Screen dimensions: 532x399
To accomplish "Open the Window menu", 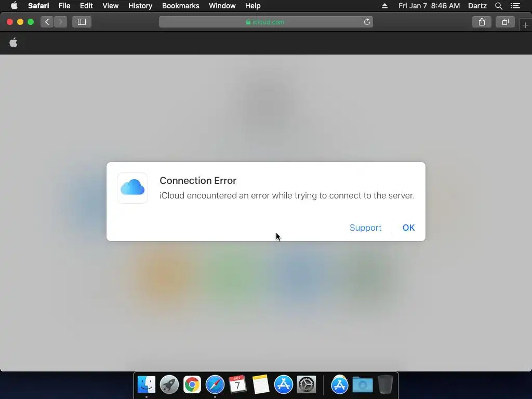I will point(222,6).
